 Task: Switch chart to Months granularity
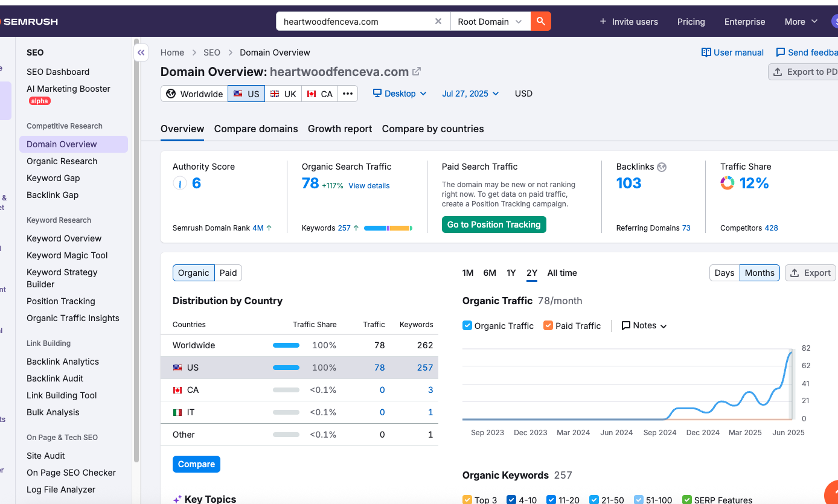tap(760, 273)
